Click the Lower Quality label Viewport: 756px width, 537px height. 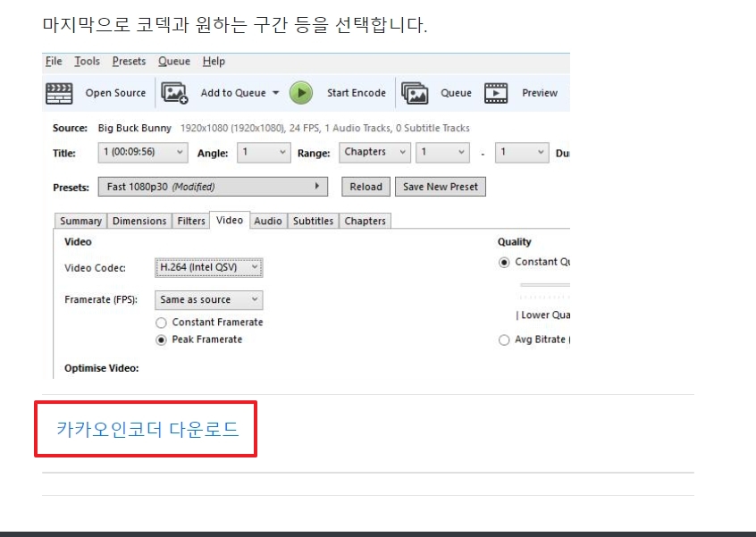pos(545,315)
